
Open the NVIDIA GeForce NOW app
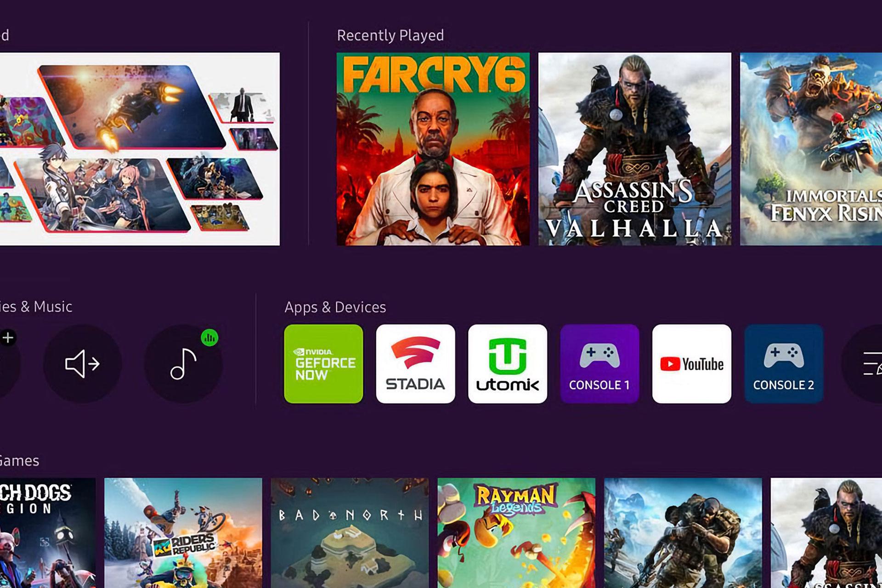coord(323,364)
